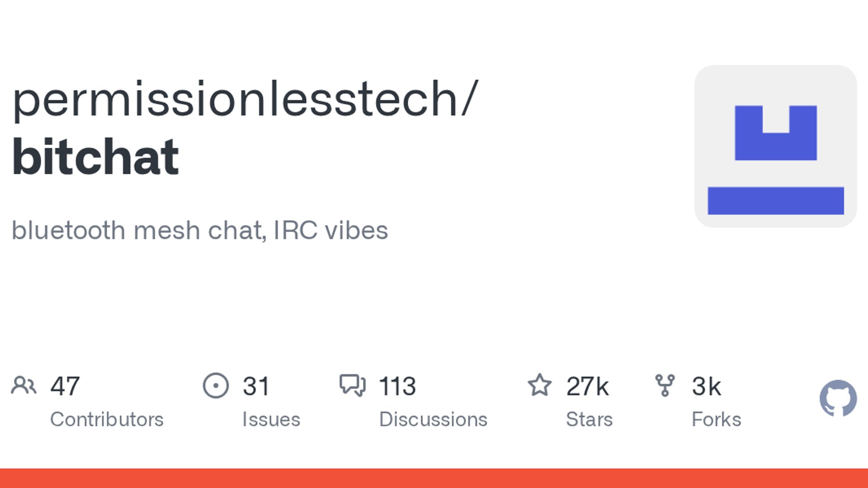Click the 27k stars count
868x488 pixels.
pos(587,386)
